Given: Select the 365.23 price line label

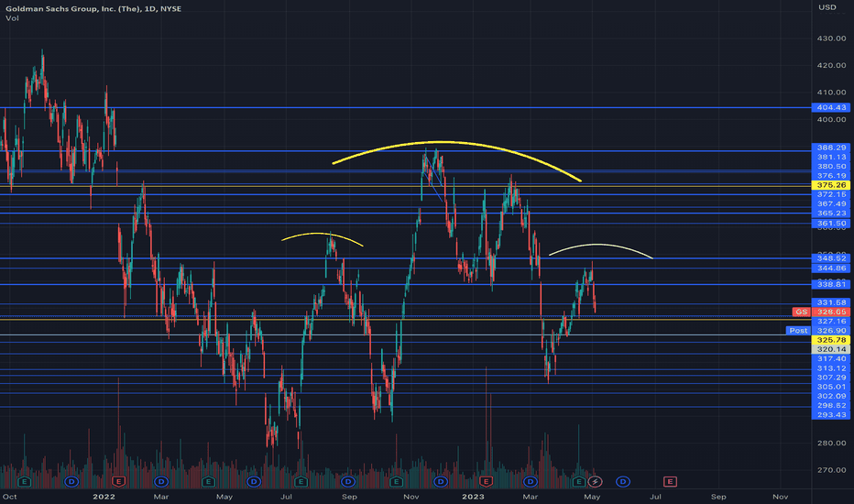Looking at the screenshot, I should [831, 213].
